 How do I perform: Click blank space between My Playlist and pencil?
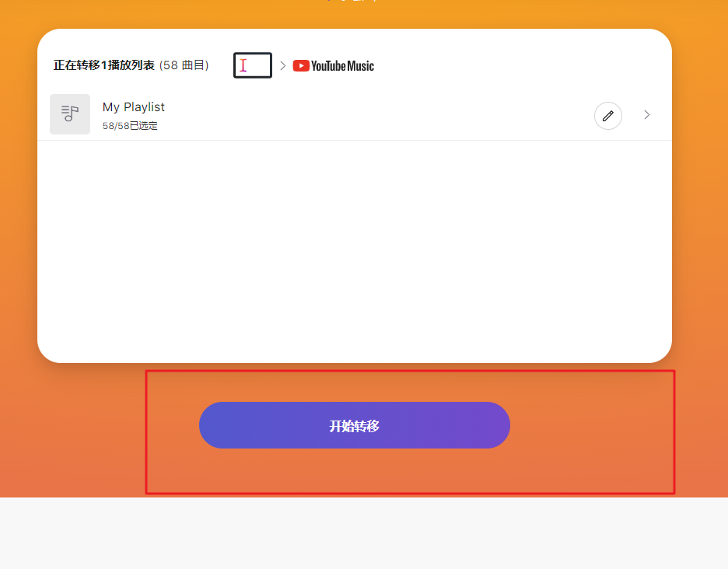(373, 115)
